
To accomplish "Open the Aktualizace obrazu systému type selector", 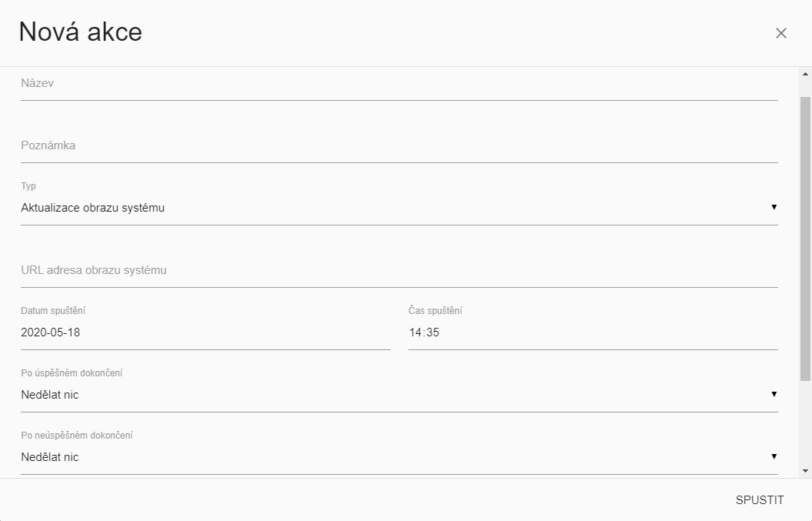I will [384, 208].
